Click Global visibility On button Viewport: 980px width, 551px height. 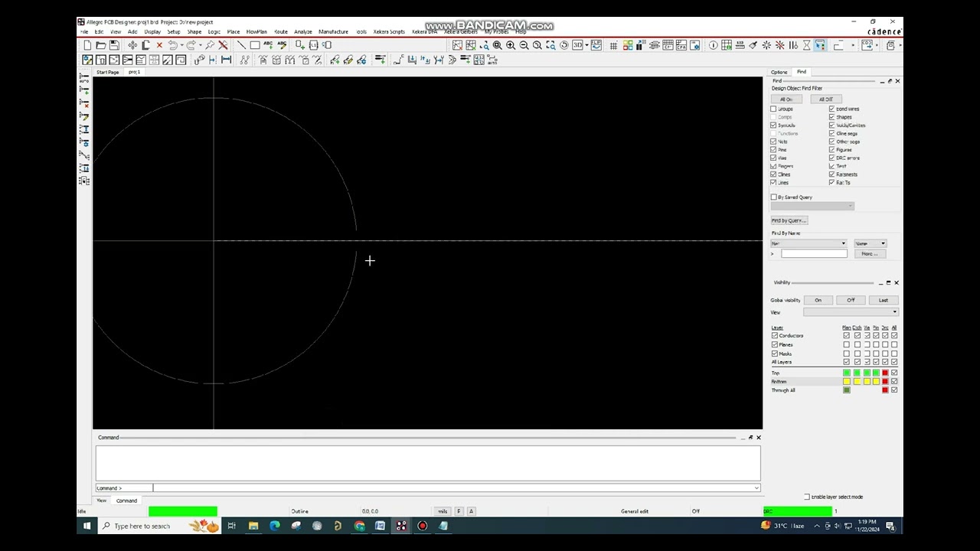pos(818,300)
